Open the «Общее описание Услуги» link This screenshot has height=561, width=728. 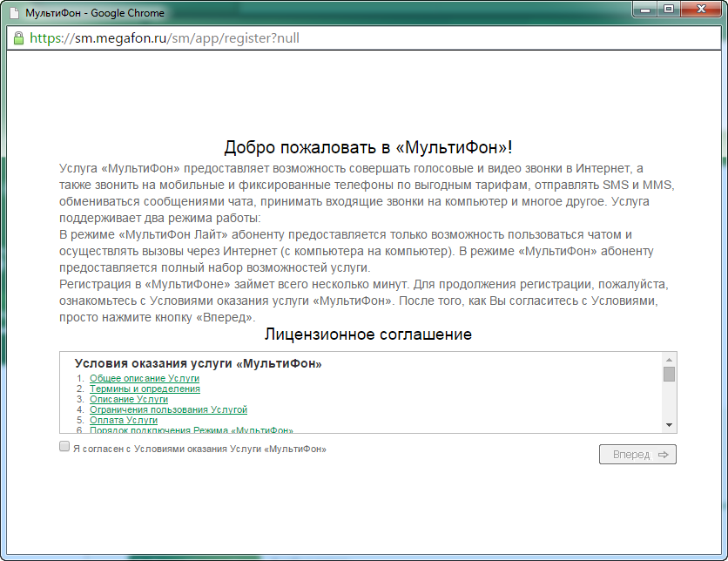[x=145, y=379]
